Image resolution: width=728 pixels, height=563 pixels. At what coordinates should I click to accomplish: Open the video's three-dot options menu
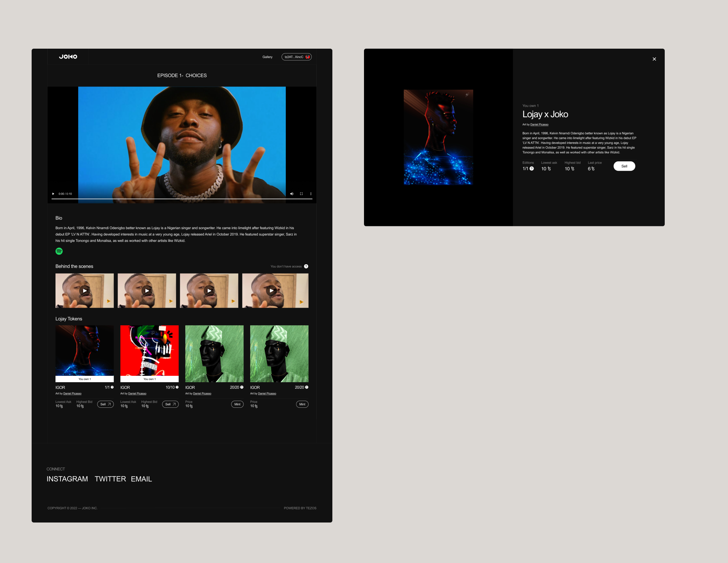click(x=311, y=194)
